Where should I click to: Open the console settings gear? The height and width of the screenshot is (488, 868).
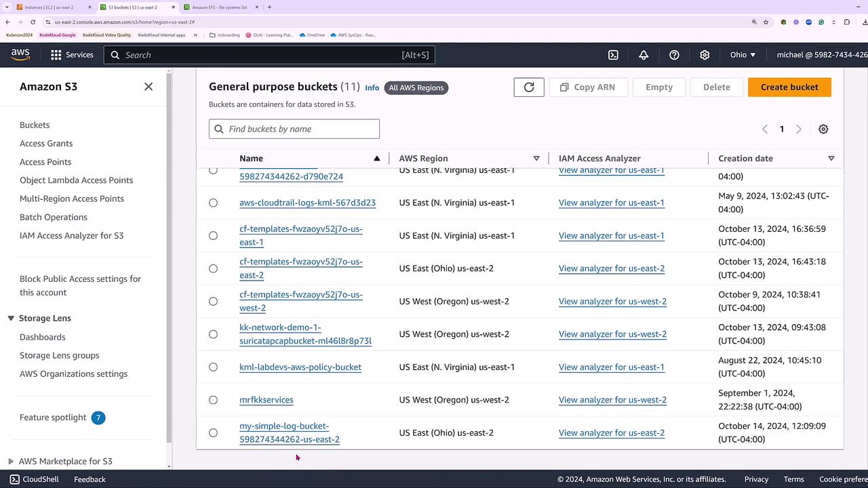[705, 55]
